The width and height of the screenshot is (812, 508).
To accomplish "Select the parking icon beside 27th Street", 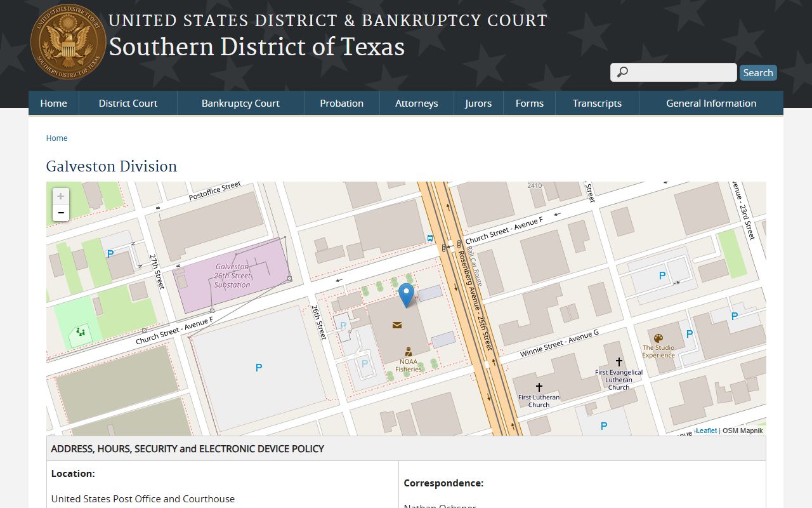I will coord(110,254).
